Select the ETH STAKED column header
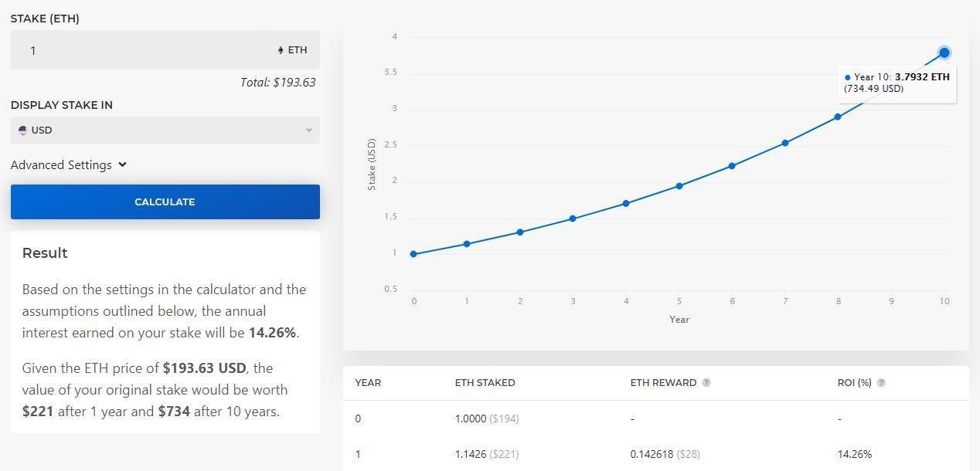This screenshot has width=980, height=471. click(x=485, y=382)
